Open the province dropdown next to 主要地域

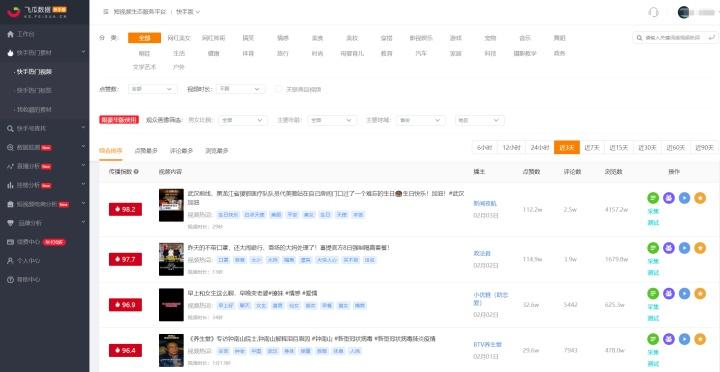[421, 120]
